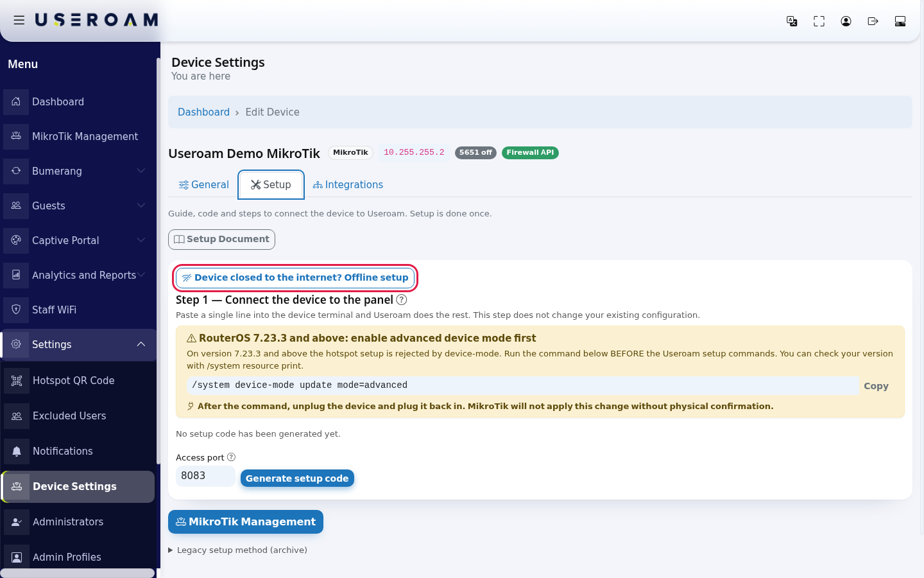Viewport: 924px width, 578px height.
Task: Click Generate setup code button
Action: pos(297,478)
